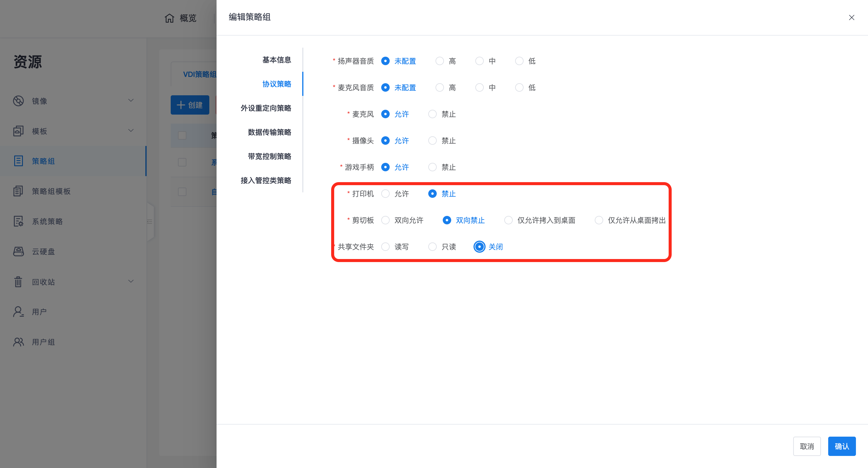Open the 协议策略 section
Screen dimensions: 868x468
click(277, 84)
